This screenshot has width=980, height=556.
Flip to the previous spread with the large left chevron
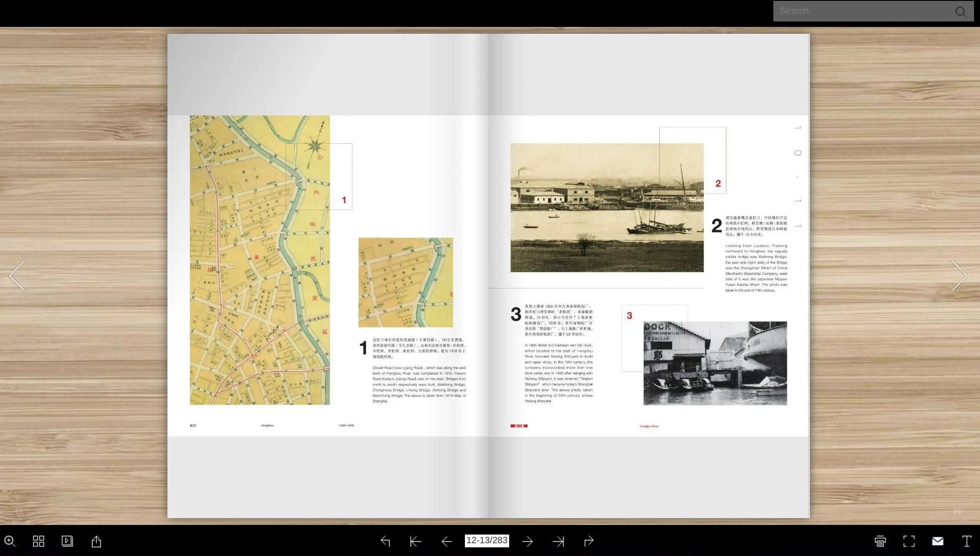click(17, 276)
